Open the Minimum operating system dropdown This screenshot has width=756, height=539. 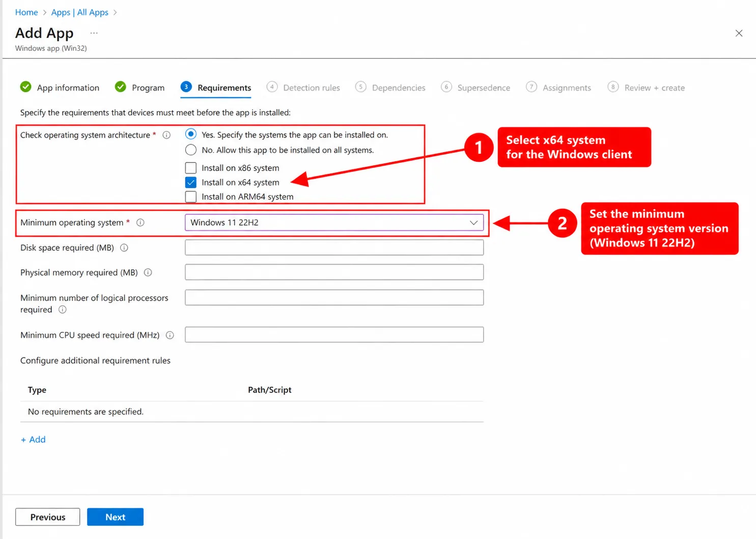334,222
